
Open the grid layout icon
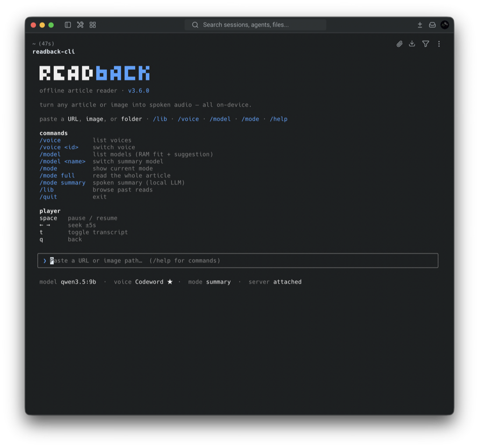click(93, 25)
